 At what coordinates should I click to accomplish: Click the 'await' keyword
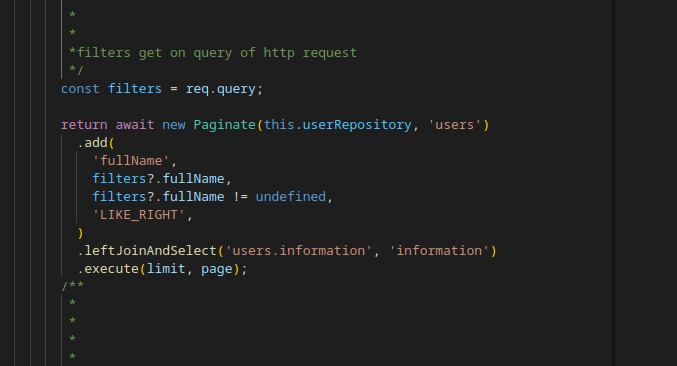coord(135,125)
